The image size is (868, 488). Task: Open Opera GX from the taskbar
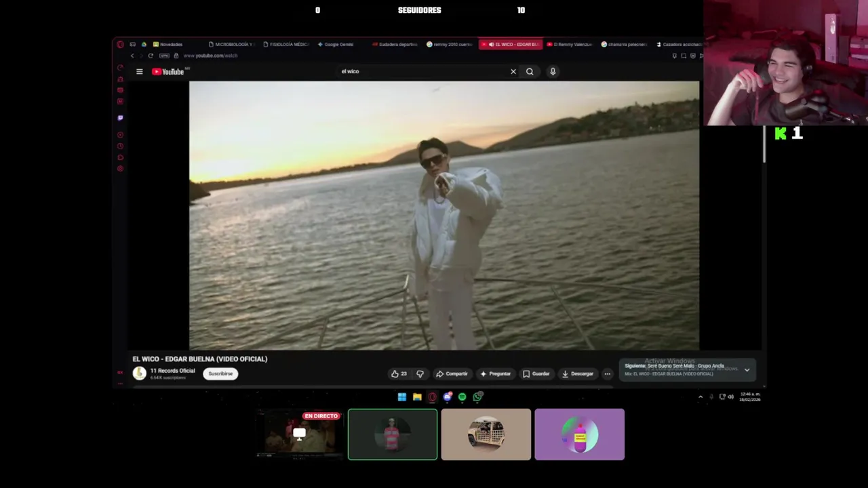tap(432, 397)
